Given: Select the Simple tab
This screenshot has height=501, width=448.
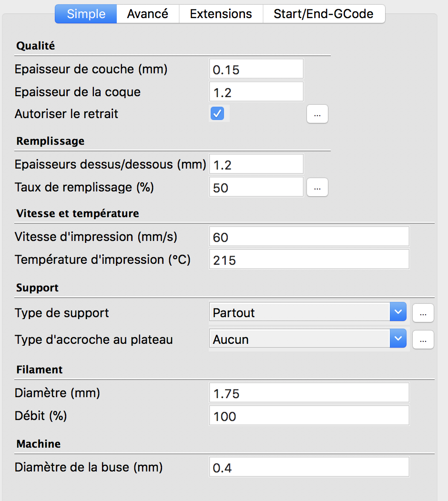Looking at the screenshot, I should pos(86,14).
